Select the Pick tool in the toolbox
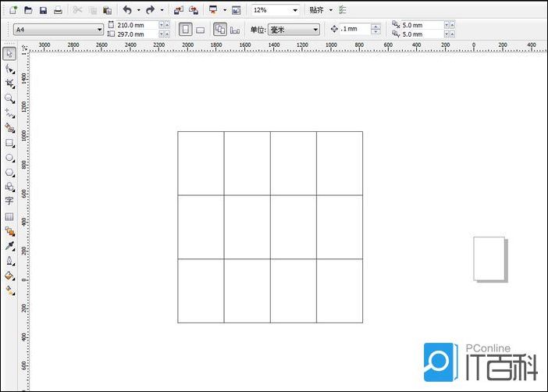Viewport: 548px width, 392px height. click(x=9, y=54)
